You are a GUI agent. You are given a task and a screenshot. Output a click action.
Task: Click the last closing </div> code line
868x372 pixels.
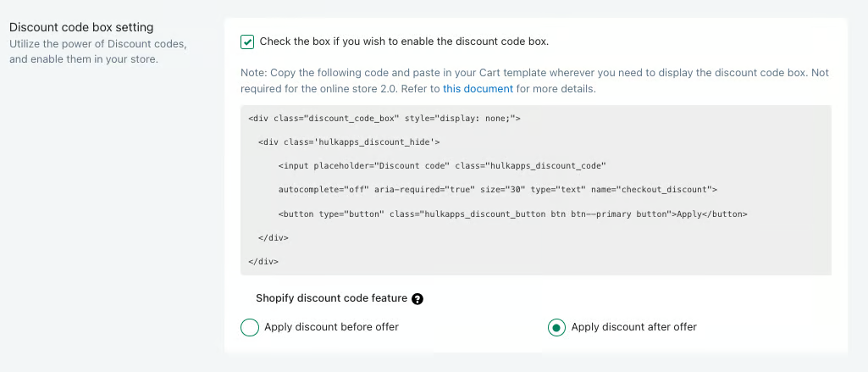[263, 261]
